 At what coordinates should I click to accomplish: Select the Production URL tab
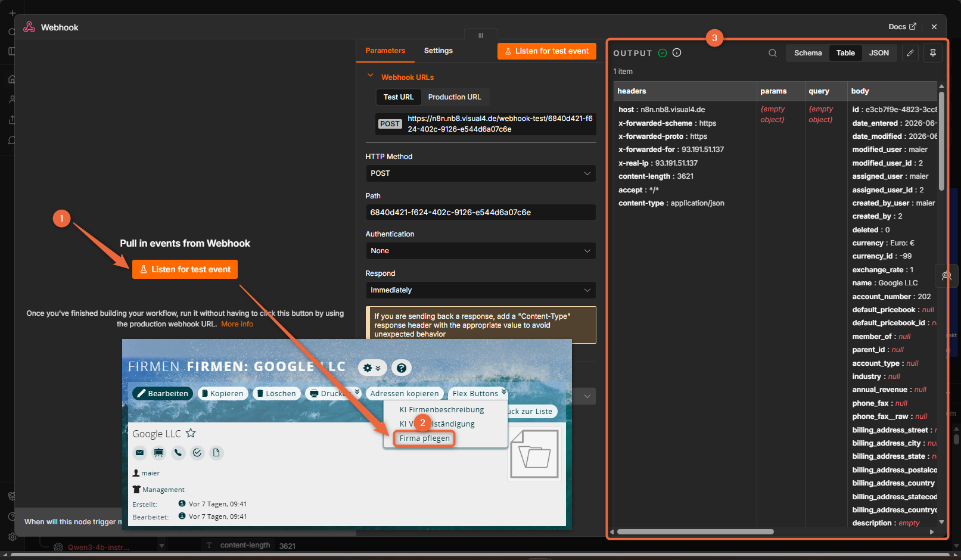[x=455, y=97]
